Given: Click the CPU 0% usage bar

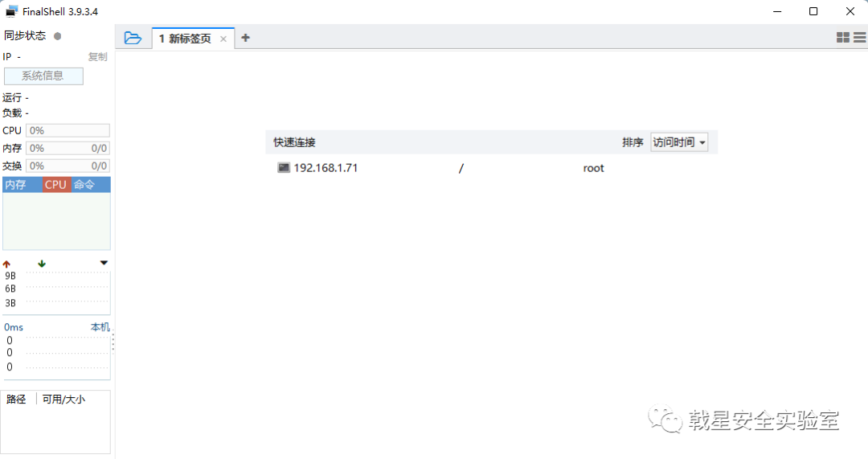Looking at the screenshot, I should 68,131.
